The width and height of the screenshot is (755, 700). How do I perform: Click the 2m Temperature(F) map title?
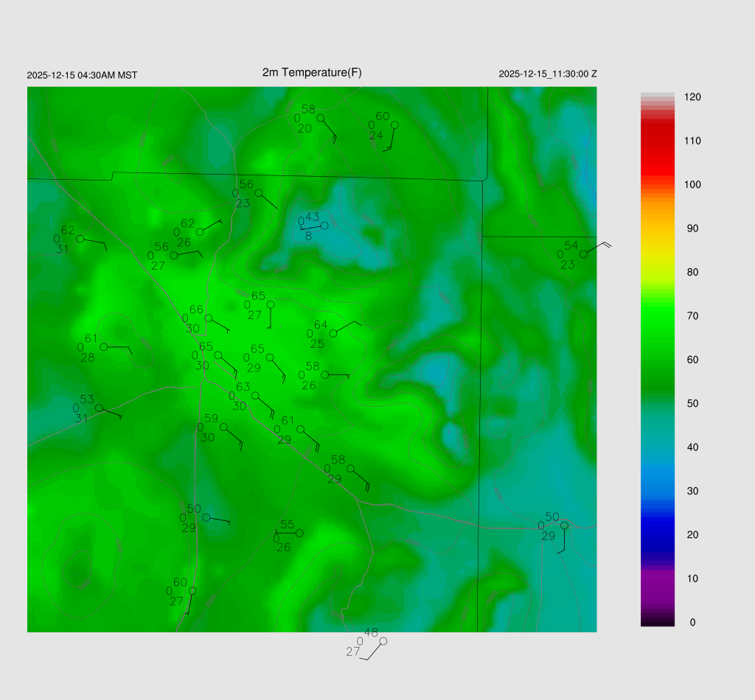(312, 72)
